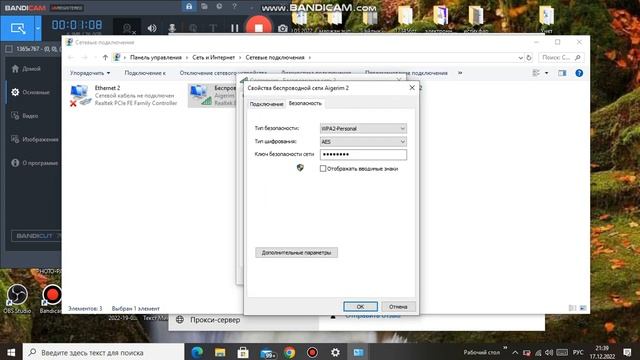Open Settings gear in taskbar
Viewport: 640px width, 360px height.
pos(335,352)
